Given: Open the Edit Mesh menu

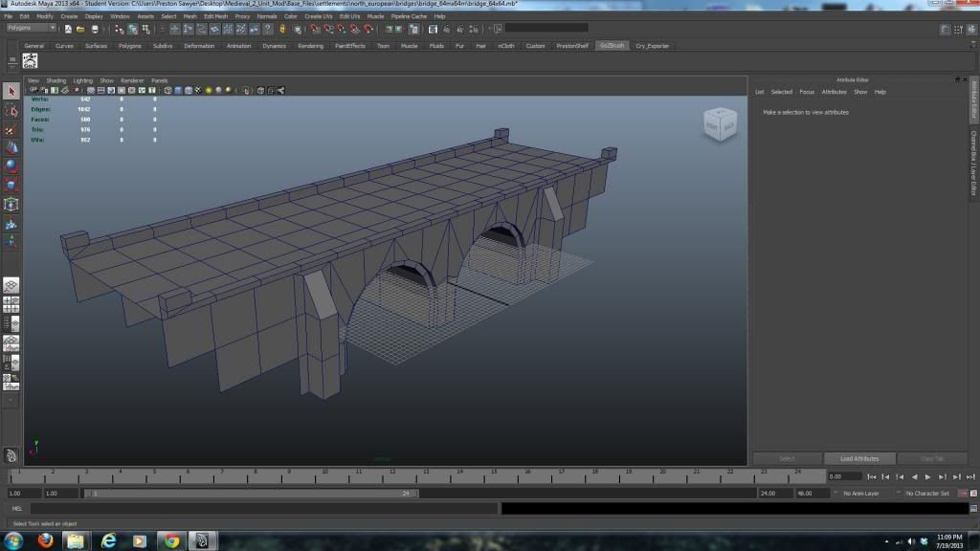Looking at the screenshot, I should coord(214,16).
